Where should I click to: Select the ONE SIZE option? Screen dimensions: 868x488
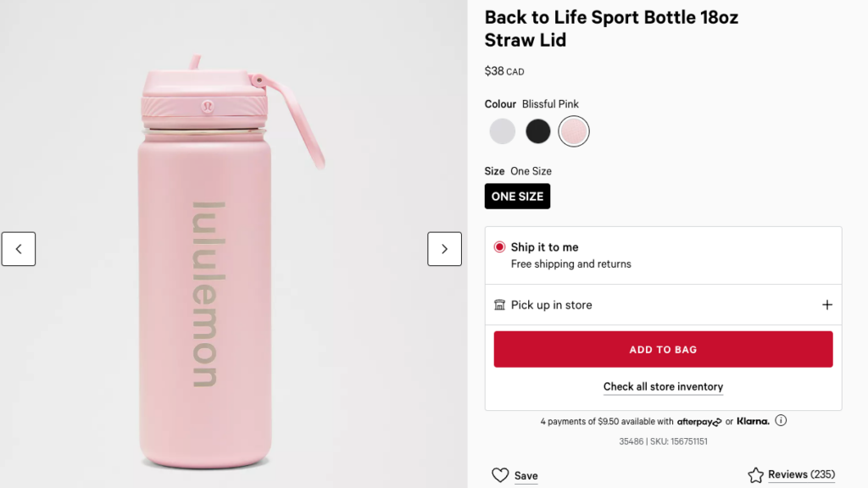coord(517,196)
